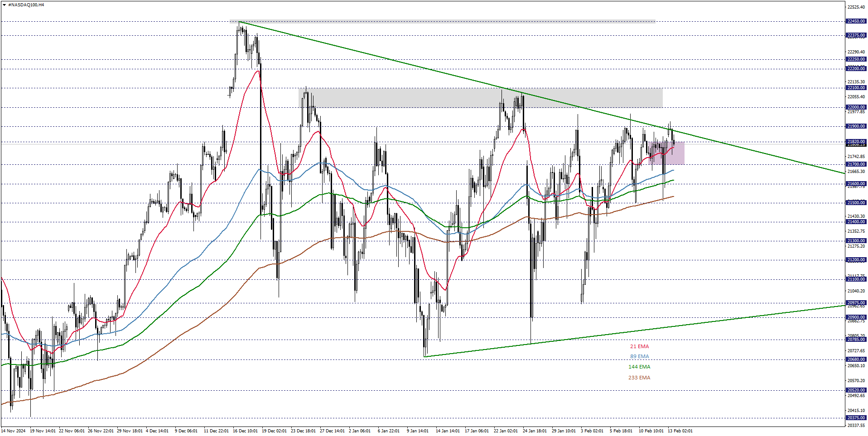Click the 20680.00 price level label
The width and height of the screenshot is (868, 436).
click(x=856, y=359)
